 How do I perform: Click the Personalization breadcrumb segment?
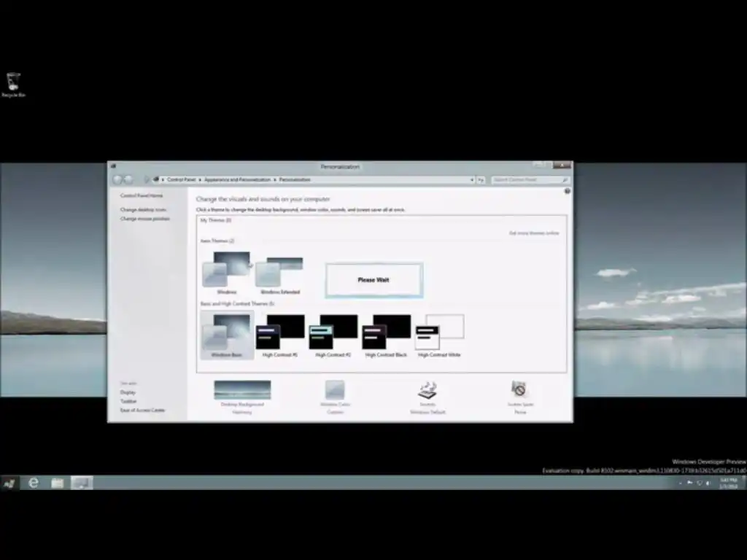(x=295, y=179)
